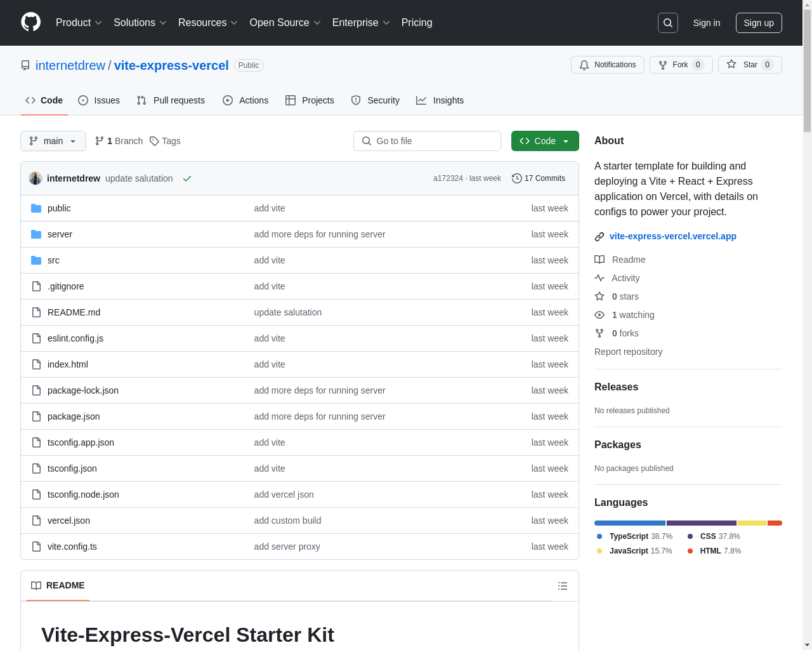Click the Sign up button
812x650 pixels.
click(x=759, y=23)
